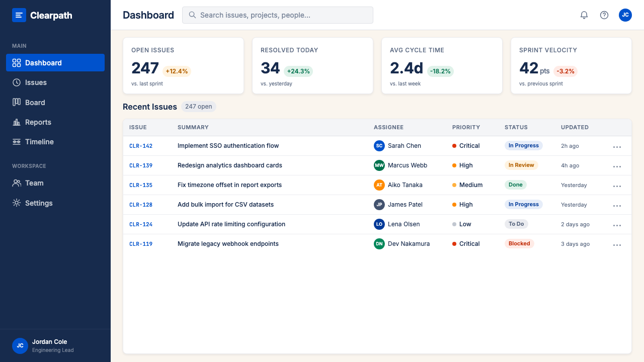Open more options for CLR-135 row
Viewport: 644px width, 362px height.
[x=617, y=186]
